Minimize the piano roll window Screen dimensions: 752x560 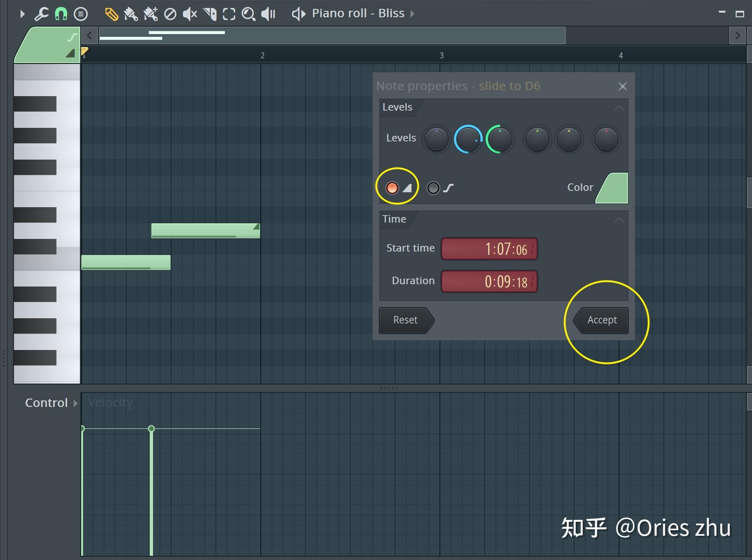pos(722,13)
